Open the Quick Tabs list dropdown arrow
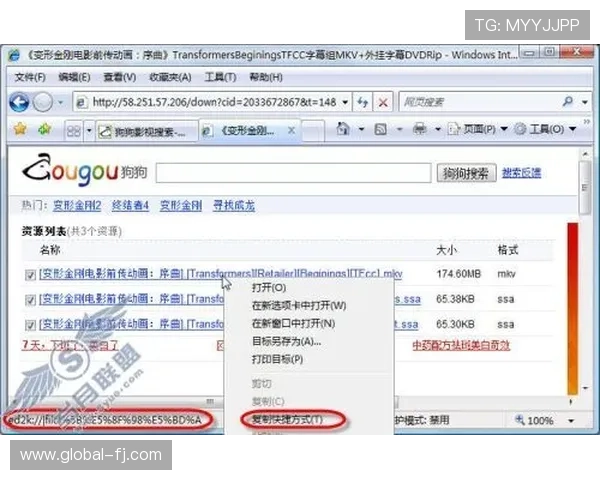Image resolution: width=600 pixels, height=480 pixels. click(89, 131)
